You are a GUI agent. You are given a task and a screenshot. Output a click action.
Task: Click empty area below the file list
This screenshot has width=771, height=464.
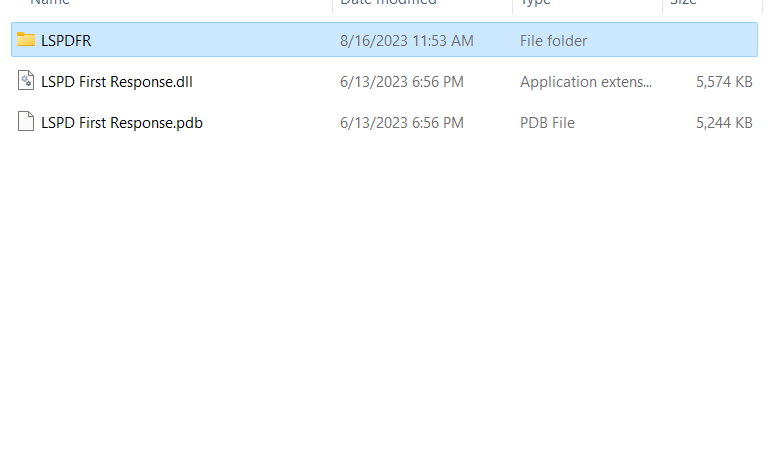click(385, 300)
